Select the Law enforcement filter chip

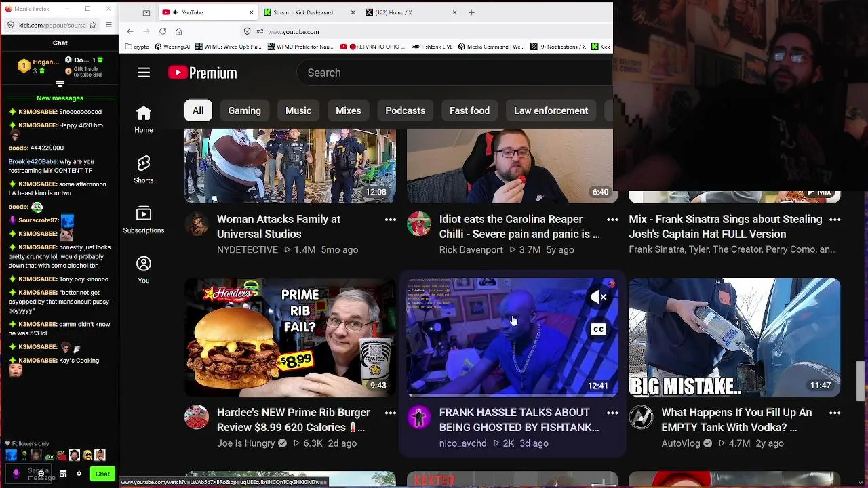551,110
